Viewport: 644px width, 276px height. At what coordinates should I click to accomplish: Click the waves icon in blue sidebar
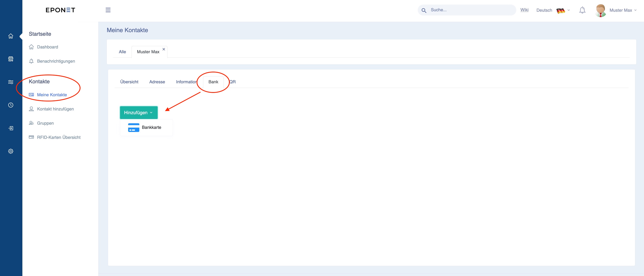(10, 82)
